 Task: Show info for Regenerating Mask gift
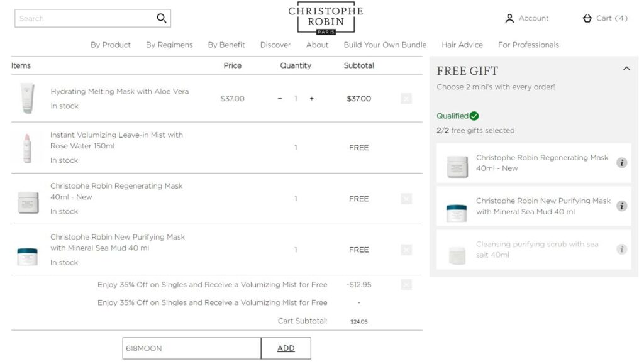[x=622, y=163]
